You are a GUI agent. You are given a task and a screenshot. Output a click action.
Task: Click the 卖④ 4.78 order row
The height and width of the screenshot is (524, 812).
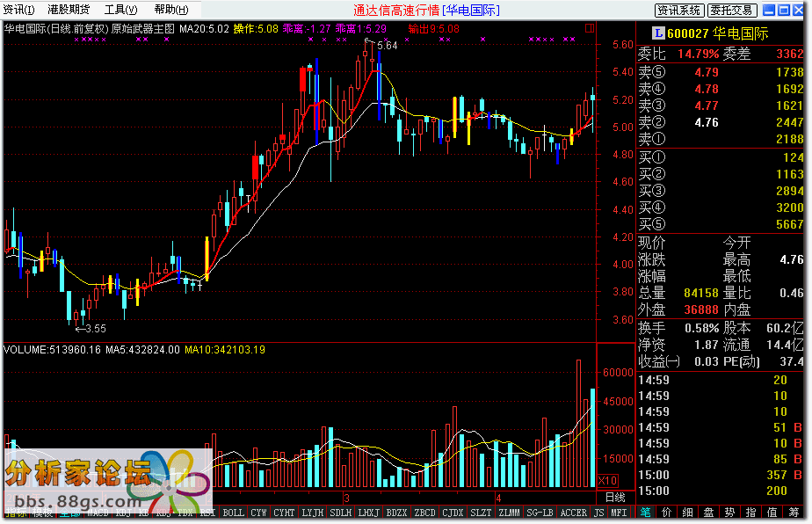click(721, 89)
